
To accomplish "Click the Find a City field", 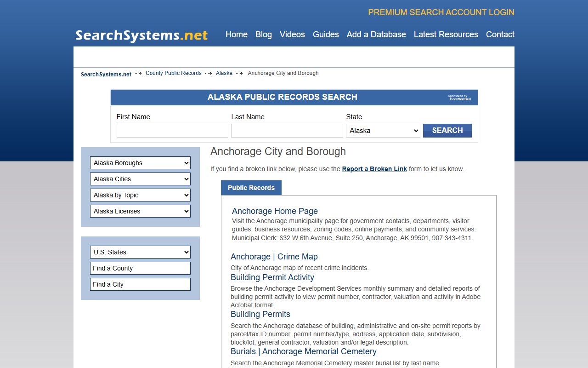I will click(x=140, y=284).
